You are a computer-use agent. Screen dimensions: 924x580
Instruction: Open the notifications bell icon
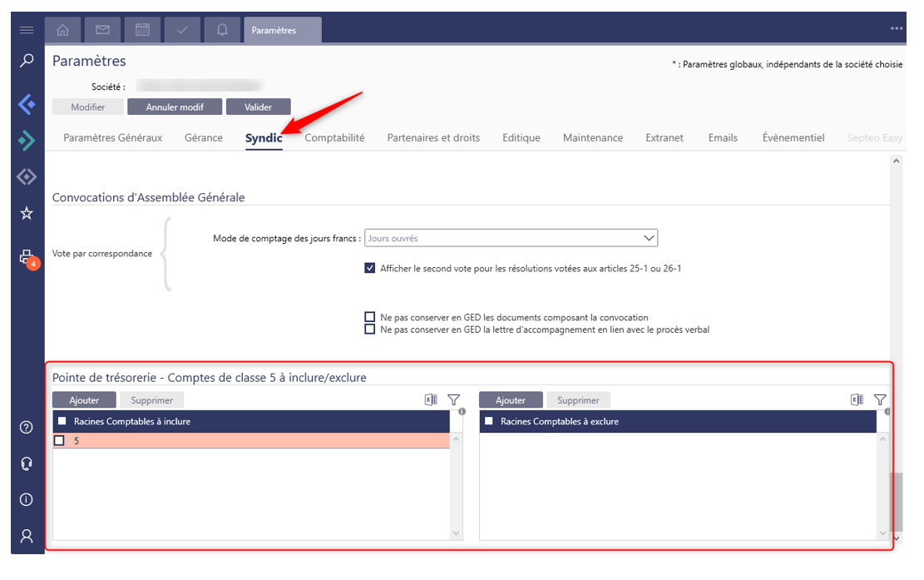click(x=222, y=30)
